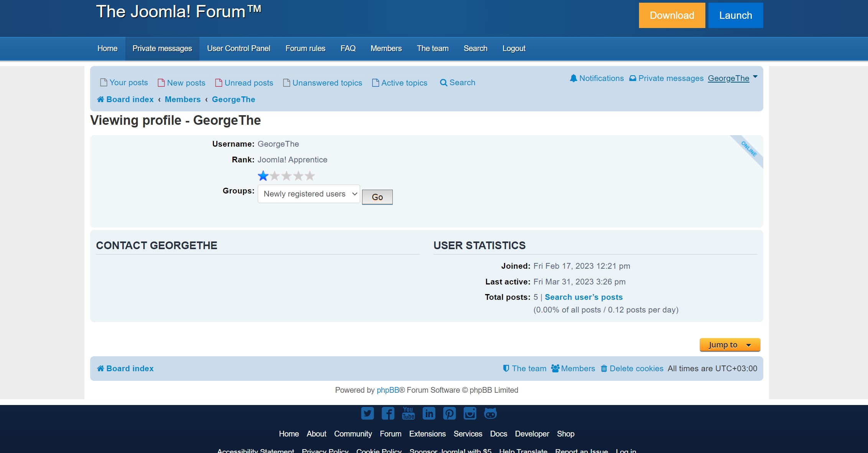Click the home icon in bottom Board index bar

(100, 369)
